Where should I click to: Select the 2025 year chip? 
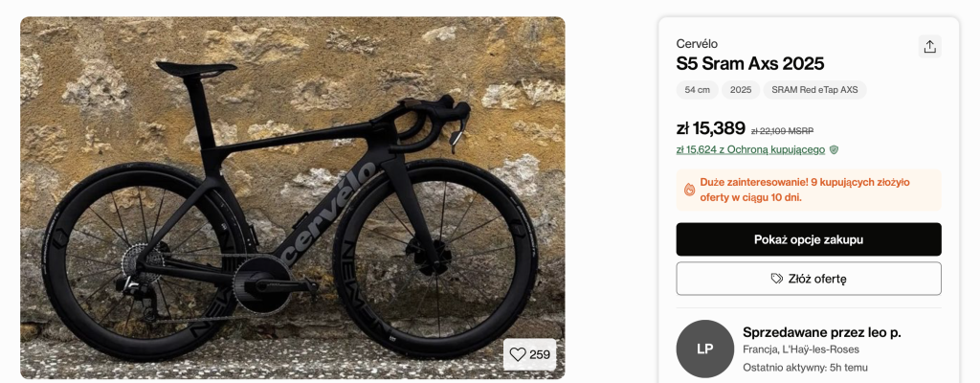[x=740, y=90]
